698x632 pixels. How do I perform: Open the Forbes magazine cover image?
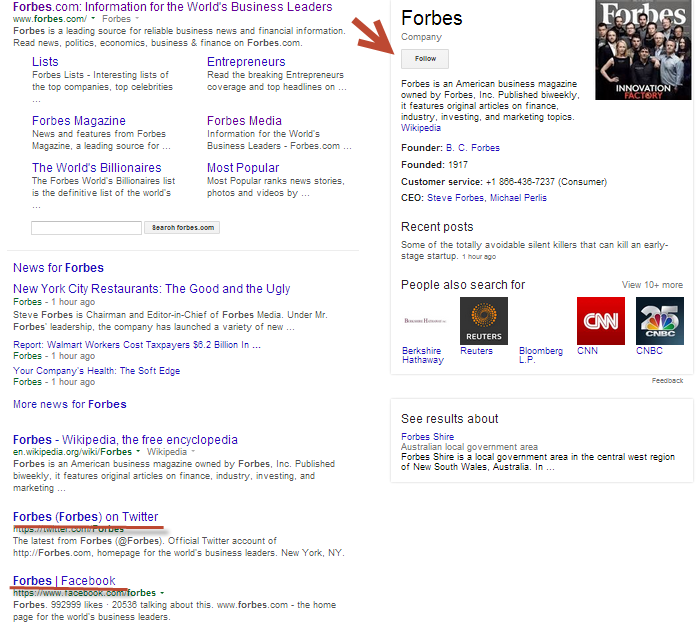pyautogui.click(x=643, y=49)
